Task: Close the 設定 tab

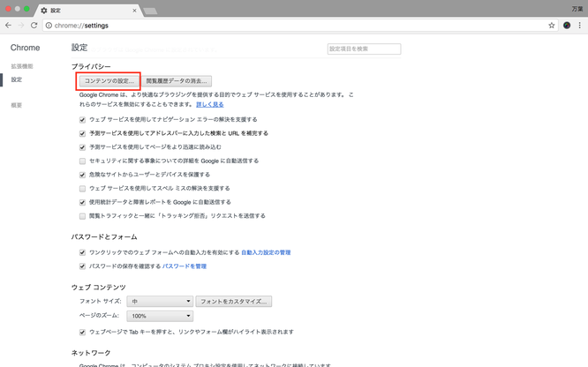Action: point(134,11)
